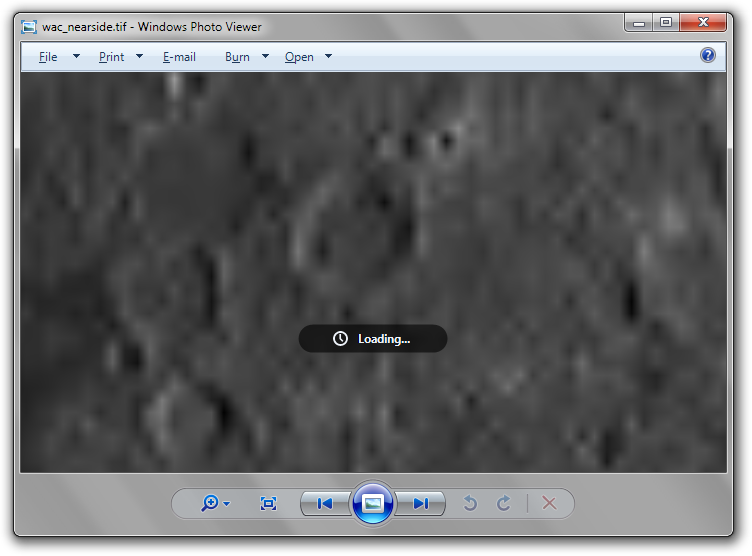This screenshot has height=556, width=752.
Task: Expand the Print dropdown arrow
Action: (140, 56)
